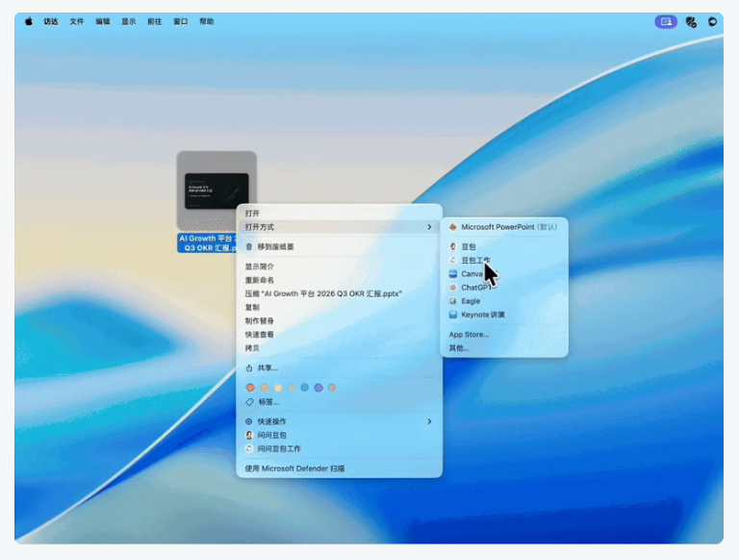The height and width of the screenshot is (560, 739).
Task: Open the 帮助 menu
Action: [207, 22]
